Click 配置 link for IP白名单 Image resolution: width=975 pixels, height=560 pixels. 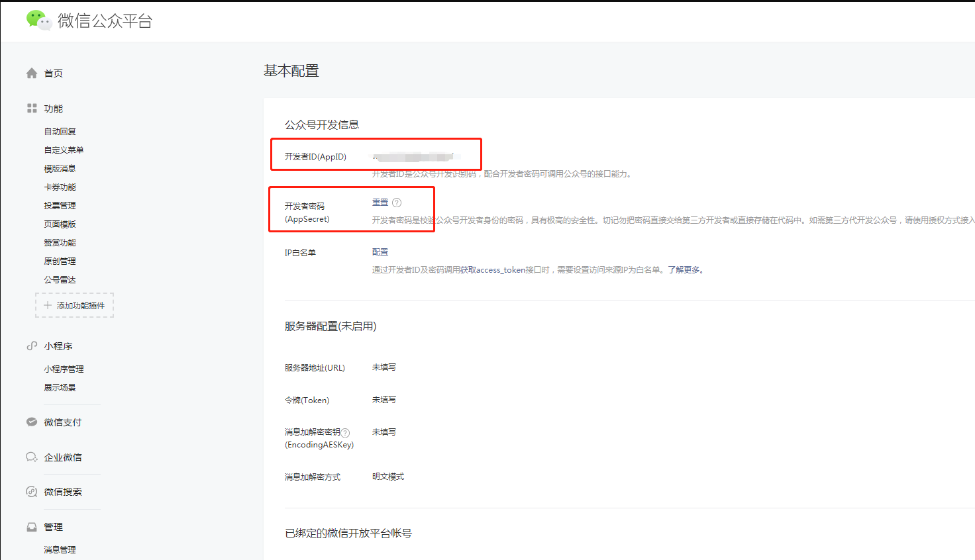pyautogui.click(x=380, y=252)
